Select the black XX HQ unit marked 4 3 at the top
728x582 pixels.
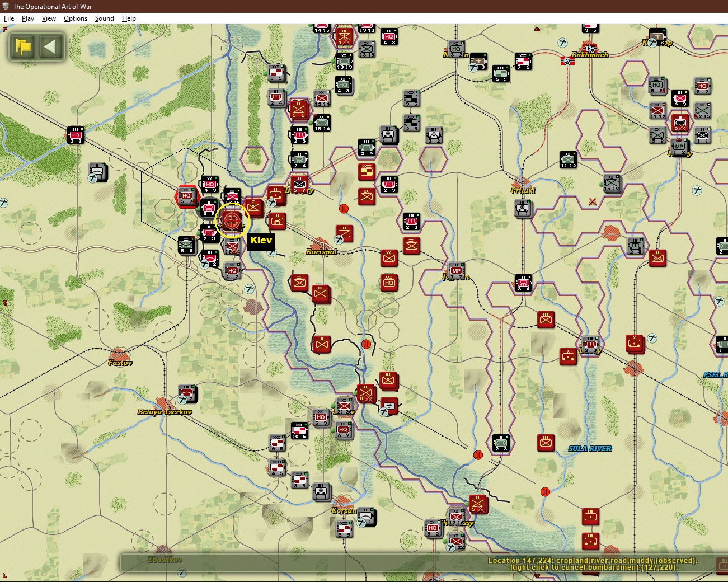pyautogui.click(x=389, y=37)
